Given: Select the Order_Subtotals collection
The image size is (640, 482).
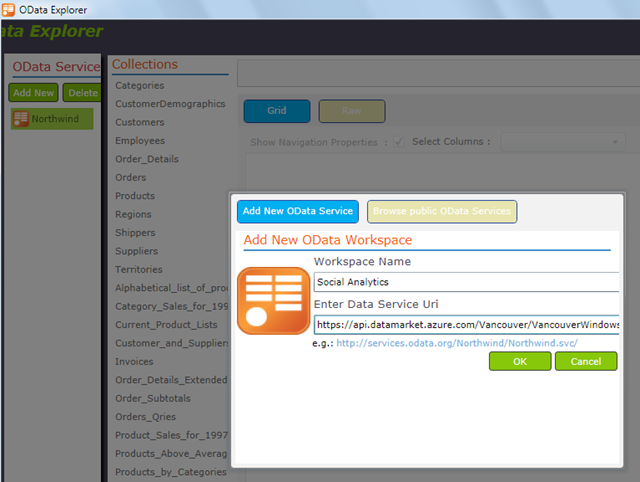Looking at the screenshot, I should click(x=153, y=398).
